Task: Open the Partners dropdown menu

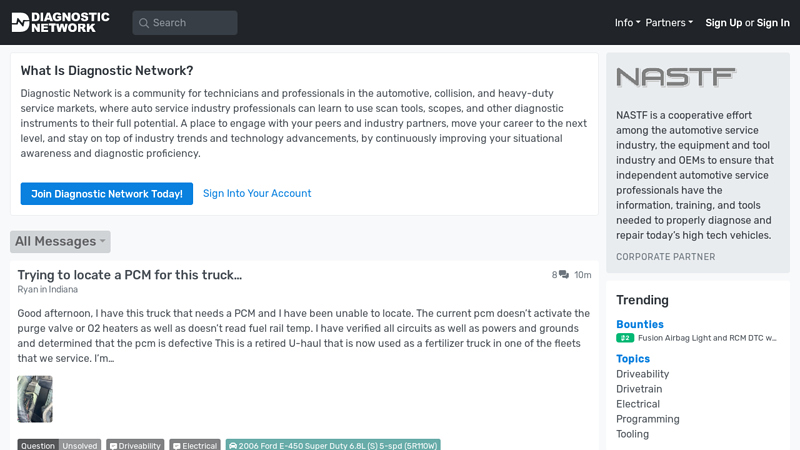Action: (x=669, y=22)
